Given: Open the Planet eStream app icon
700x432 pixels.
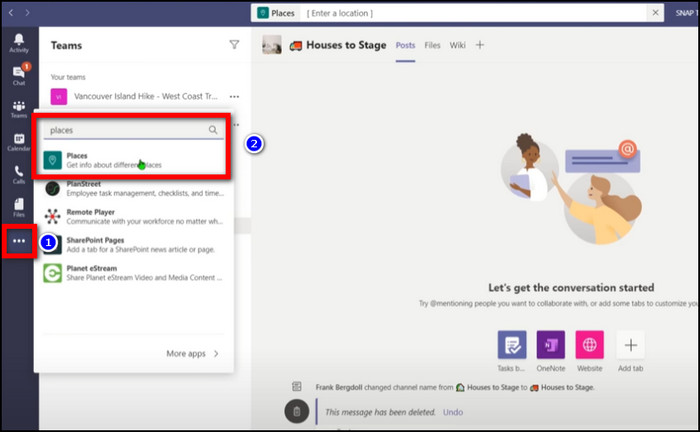Looking at the screenshot, I should 52,273.
